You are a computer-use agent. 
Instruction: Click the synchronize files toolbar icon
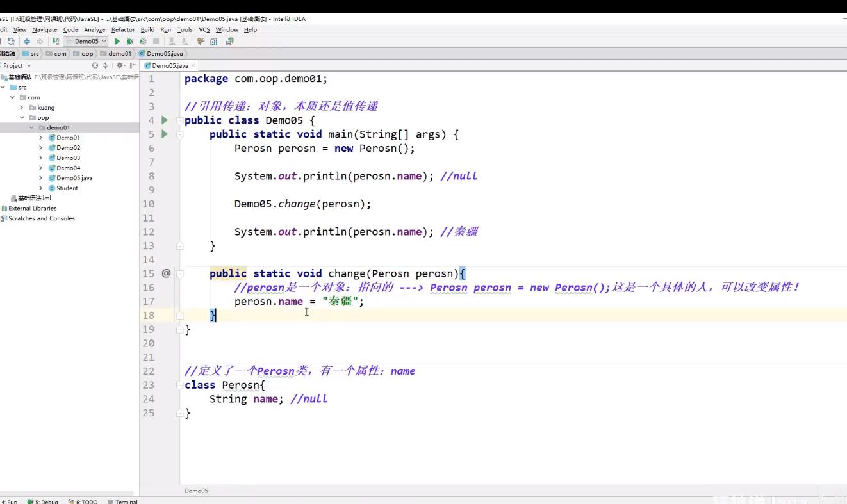(11, 41)
